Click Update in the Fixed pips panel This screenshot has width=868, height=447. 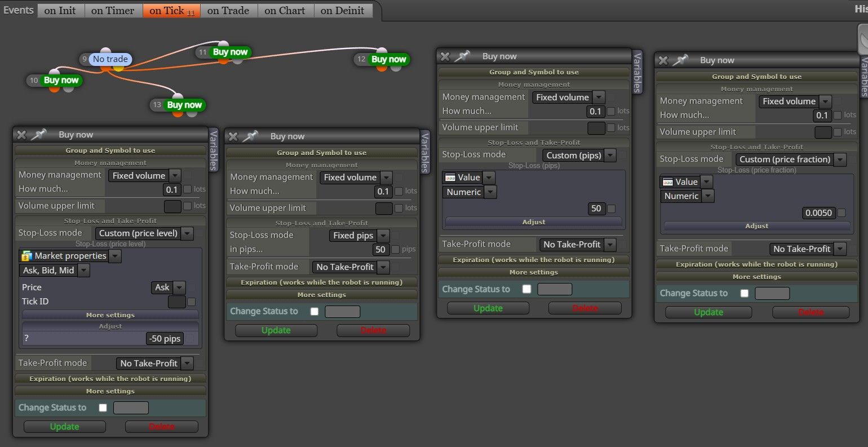point(276,330)
